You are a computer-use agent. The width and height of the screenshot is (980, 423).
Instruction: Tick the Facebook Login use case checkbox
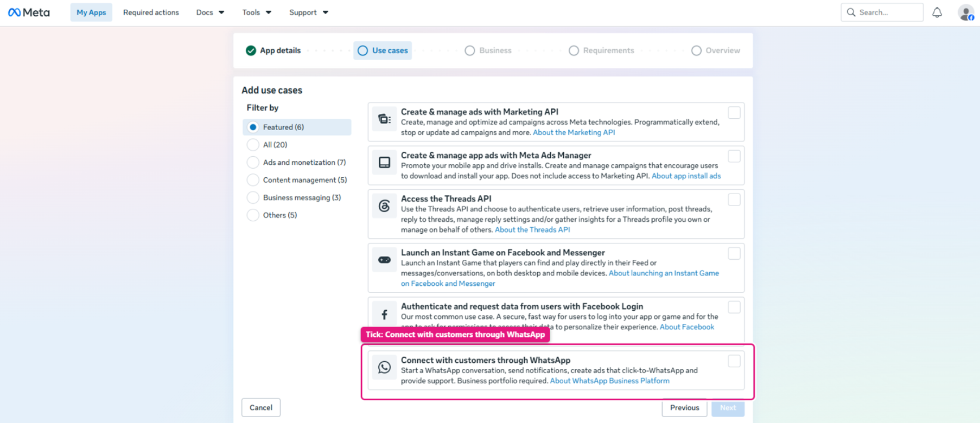(x=734, y=307)
